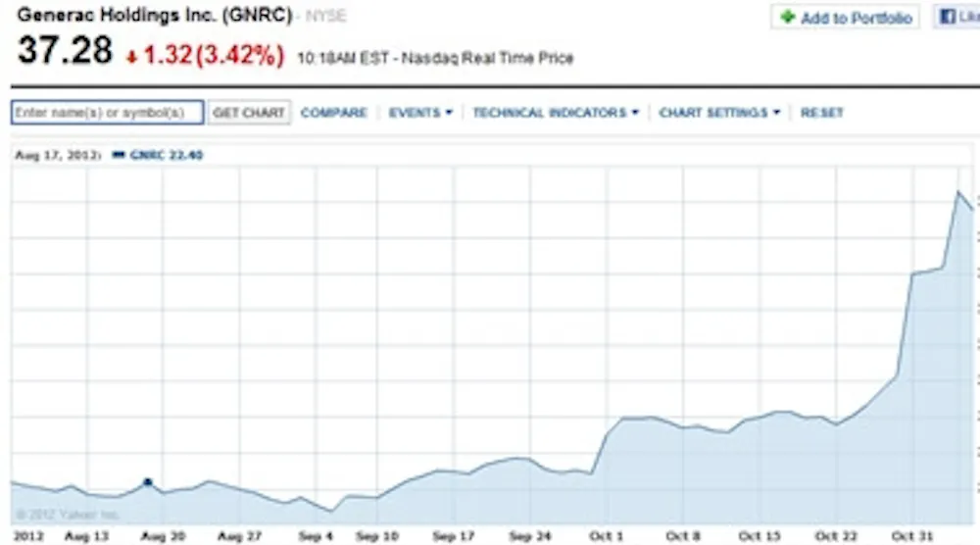Click the Sep 24 axis label

pyautogui.click(x=530, y=536)
